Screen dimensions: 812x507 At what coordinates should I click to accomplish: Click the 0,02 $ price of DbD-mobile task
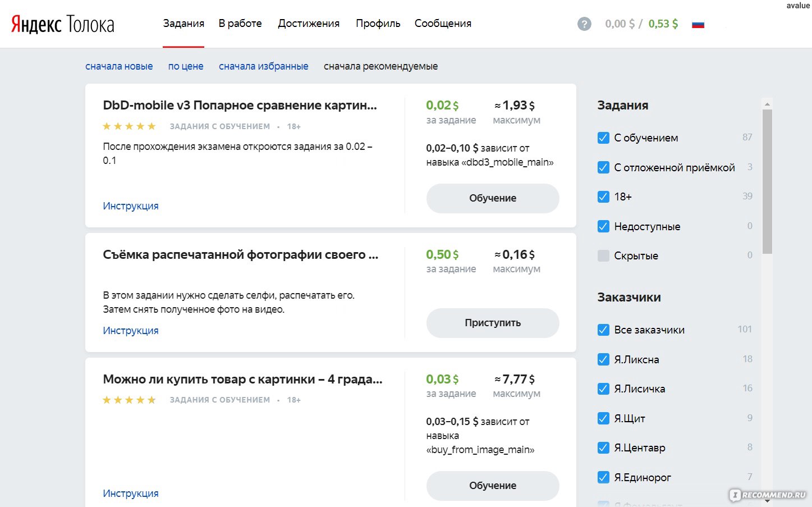coord(442,106)
